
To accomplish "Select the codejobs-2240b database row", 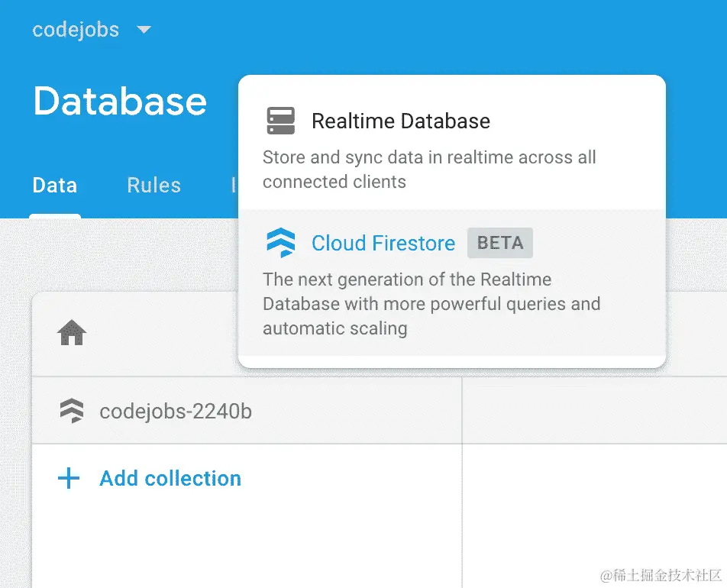I will [247, 411].
